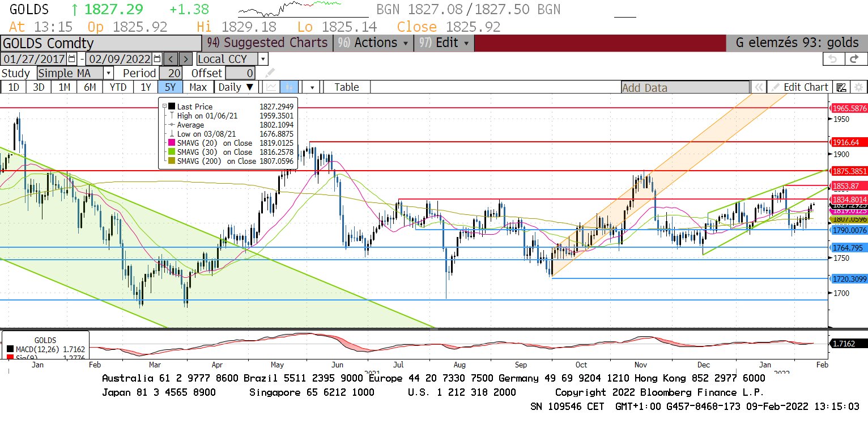The width and height of the screenshot is (868, 423).
Task: Collapse the legend tree minus box
Action: pyautogui.click(x=165, y=107)
